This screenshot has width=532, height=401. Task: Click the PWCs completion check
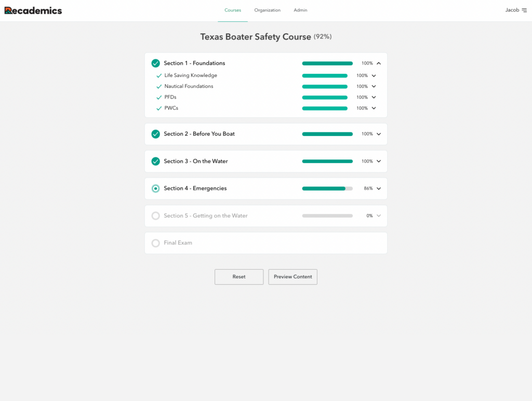[x=159, y=108]
